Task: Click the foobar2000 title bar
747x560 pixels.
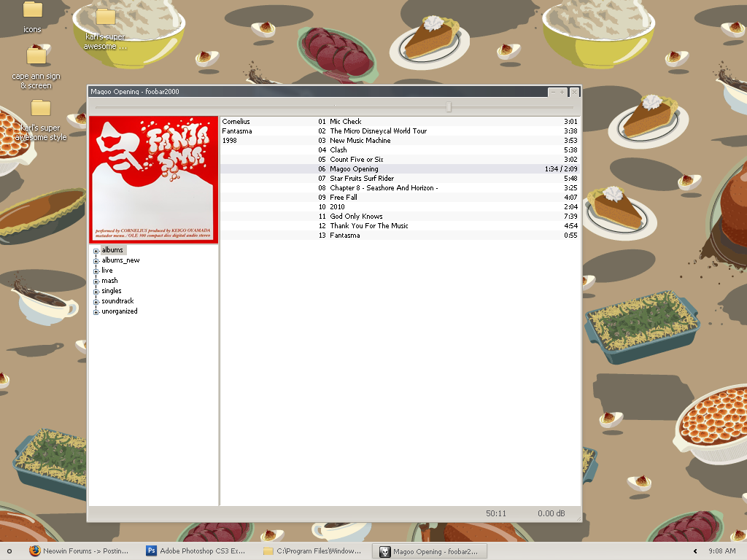Action: (x=317, y=91)
